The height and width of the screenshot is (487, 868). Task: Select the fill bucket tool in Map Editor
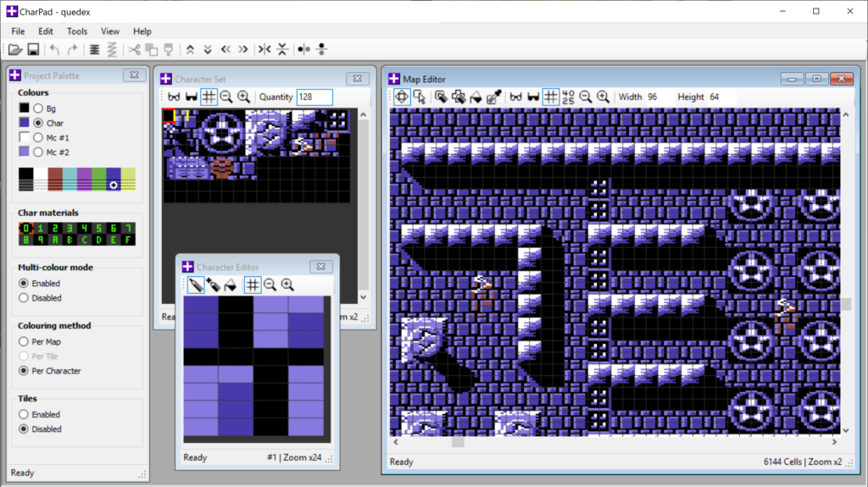tap(476, 97)
